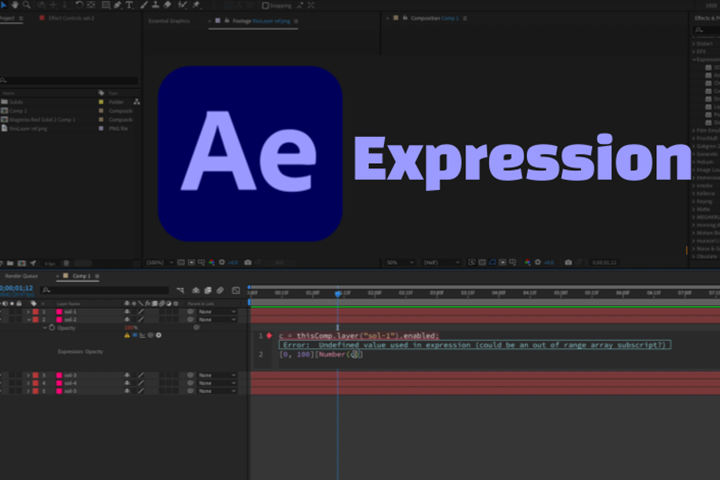Toggle the Shy layers hide switch
This screenshot has height=480, width=720.
196,290
